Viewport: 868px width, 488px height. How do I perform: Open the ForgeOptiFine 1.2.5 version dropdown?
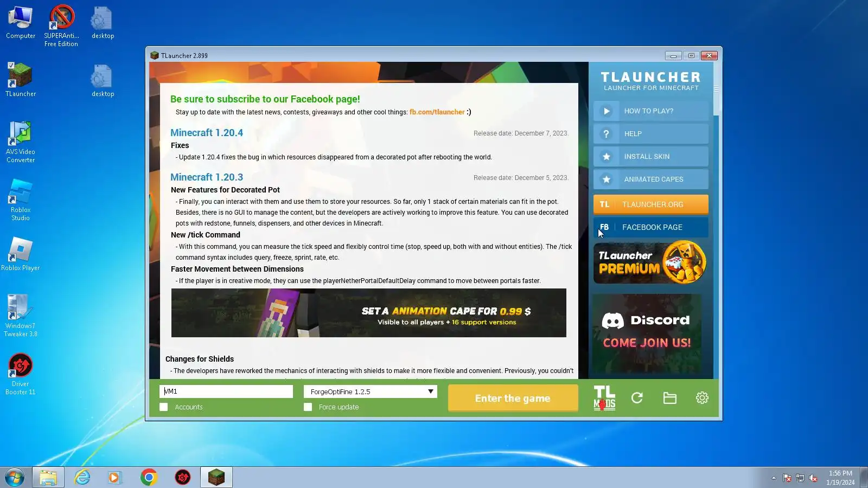(x=371, y=391)
